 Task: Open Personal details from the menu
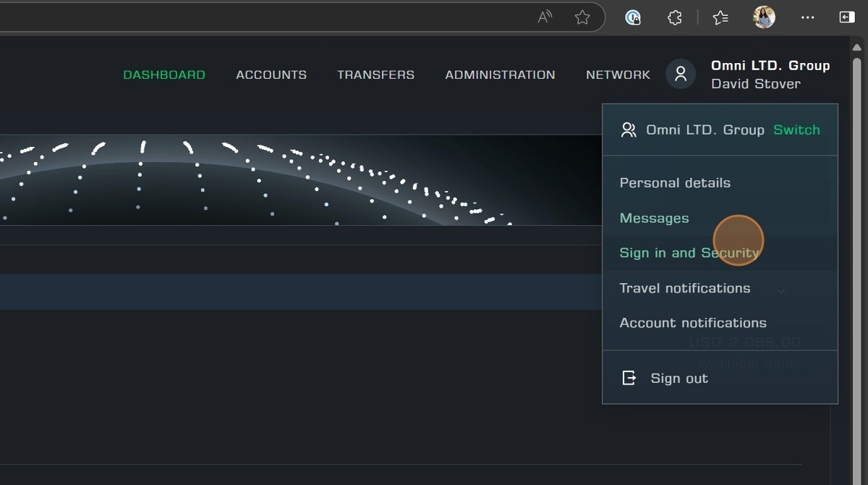pos(675,183)
